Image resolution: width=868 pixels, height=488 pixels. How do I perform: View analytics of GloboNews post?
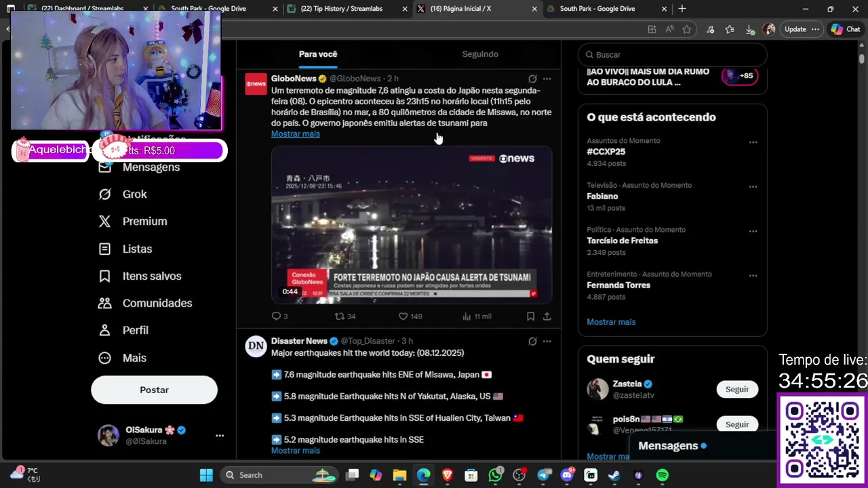(x=477, y=317)
